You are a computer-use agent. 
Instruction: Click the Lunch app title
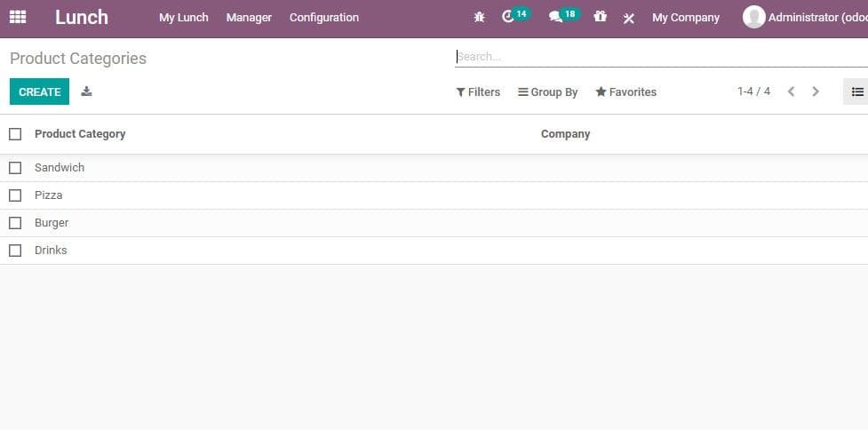[x=82, y=17]
